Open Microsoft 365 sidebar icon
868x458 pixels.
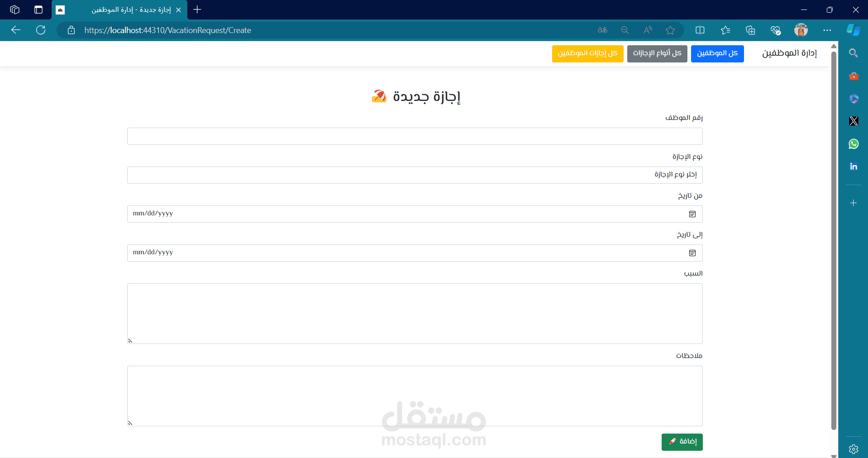pos(854,99)
